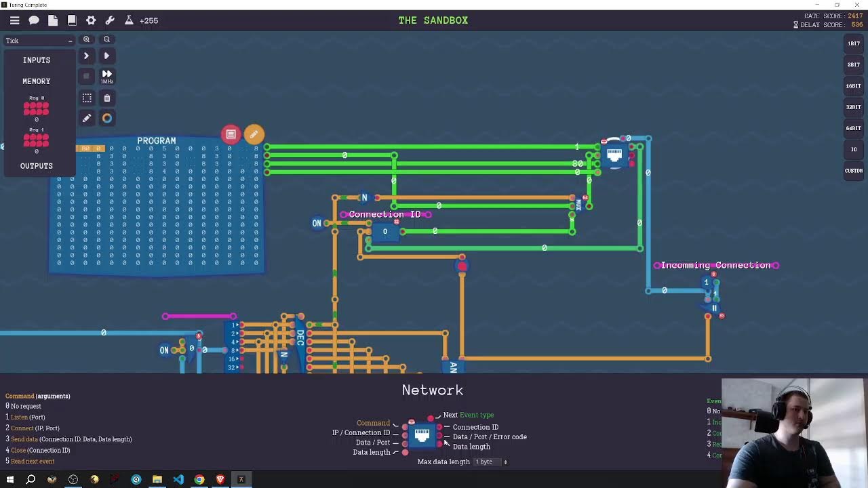Select INPUTS section in left panel
868x488 pixels.
pos(37,60)
